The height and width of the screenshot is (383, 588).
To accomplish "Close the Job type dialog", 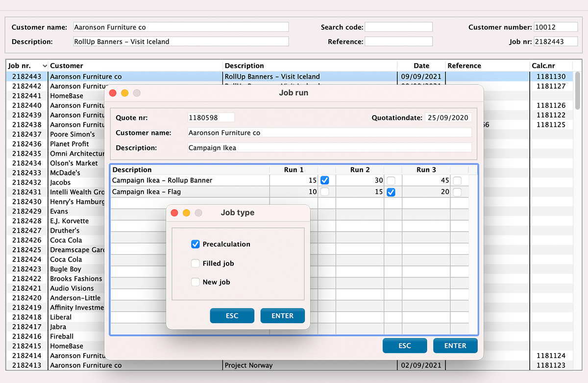I will tap(174, 213).
